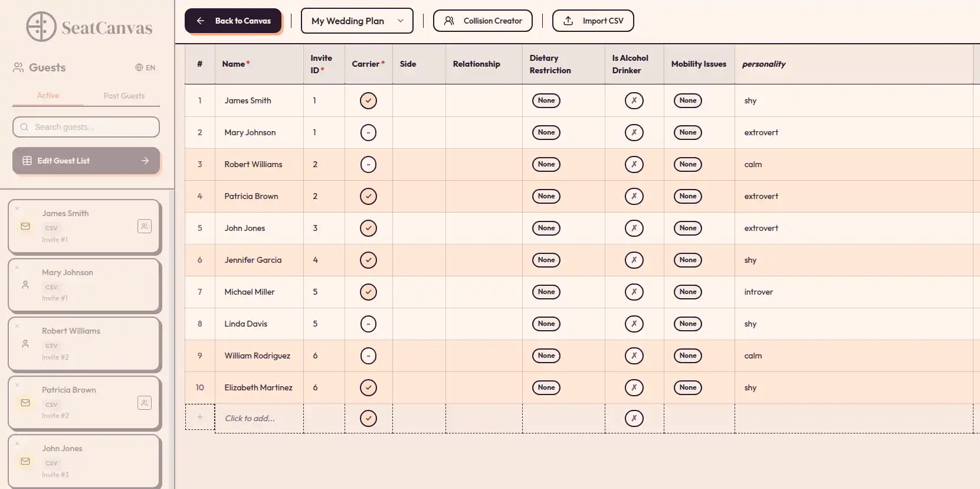This screenshot has height=489, width=980.
Task: Click the Import CSV button
Action: [x=593, y=21]
